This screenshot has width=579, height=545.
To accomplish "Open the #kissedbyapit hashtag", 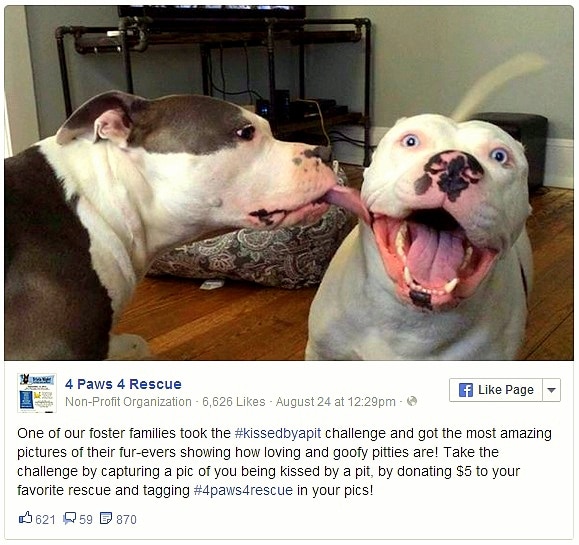I will pos(278,433).
